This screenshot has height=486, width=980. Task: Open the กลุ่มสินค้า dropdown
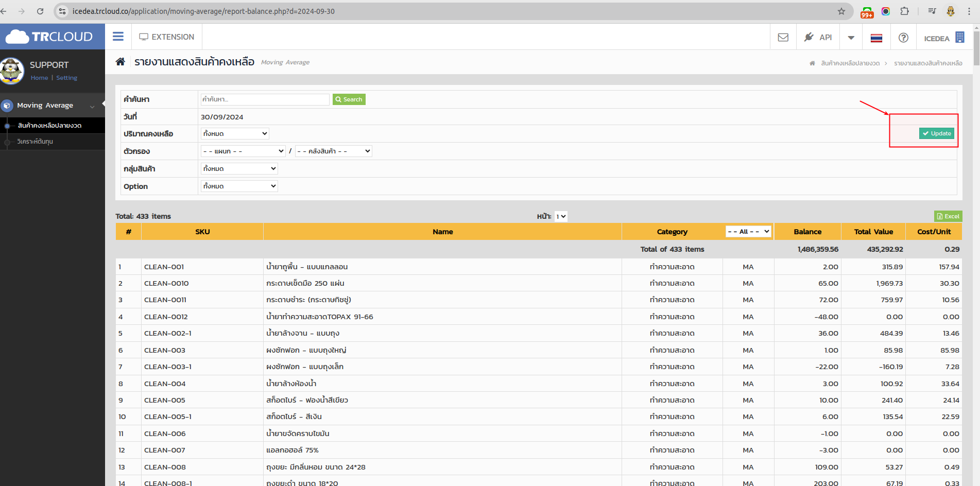click(x=239, y=168)
